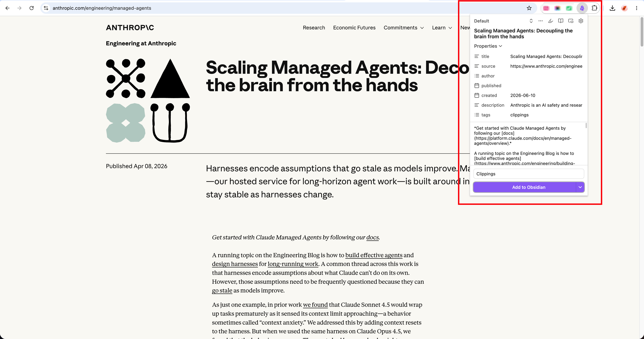This screenshot has height=339, width=644.
Task: Edit the title property value
Action: pyautogui.click(x=546, y=56)
